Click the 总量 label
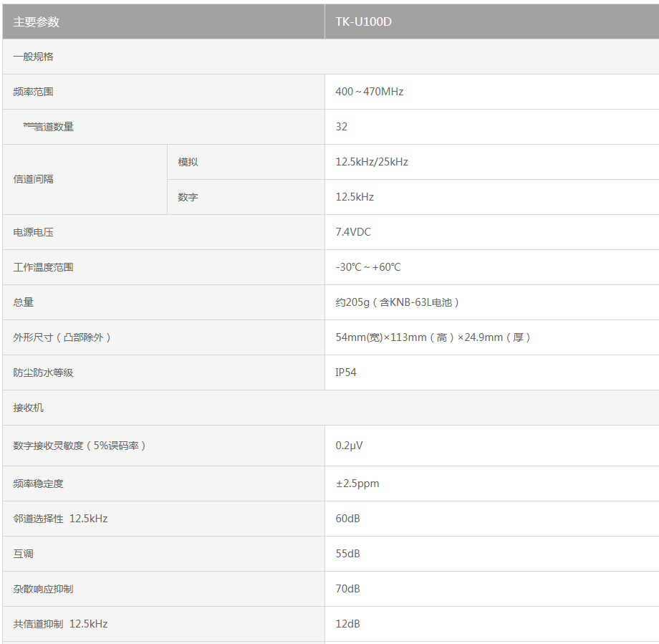 [23, 302]
